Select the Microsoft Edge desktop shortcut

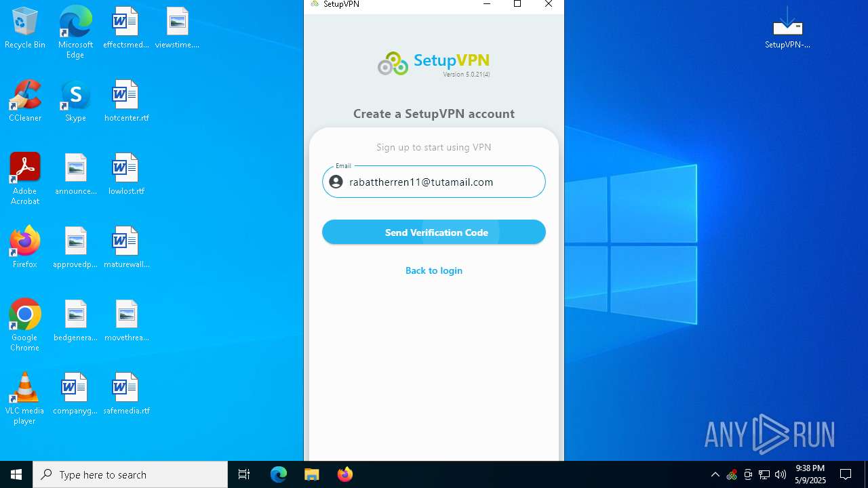(x=75, y=32)
